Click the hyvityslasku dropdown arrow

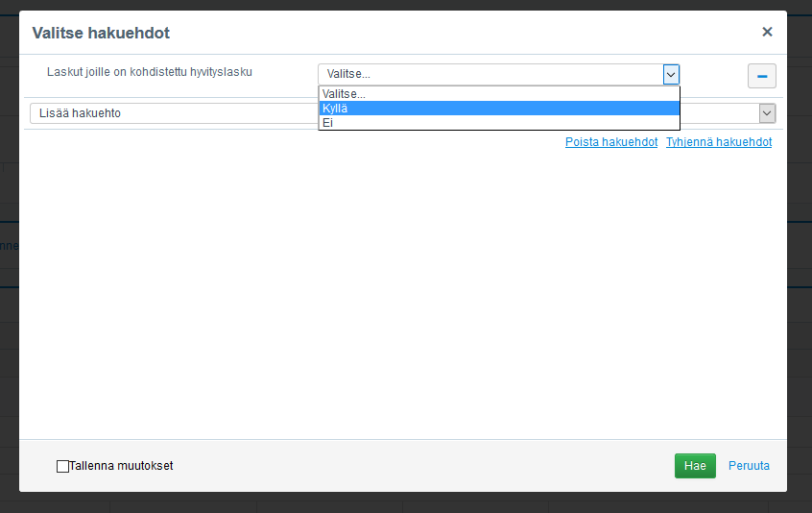click(671, 74)
